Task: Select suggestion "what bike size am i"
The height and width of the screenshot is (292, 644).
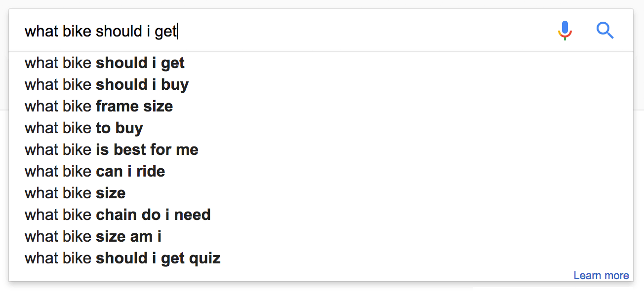Action: (93, 237)
